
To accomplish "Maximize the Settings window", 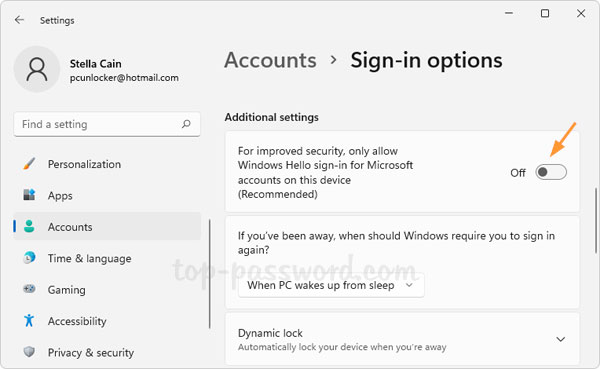I will click(x=545, y=13).
